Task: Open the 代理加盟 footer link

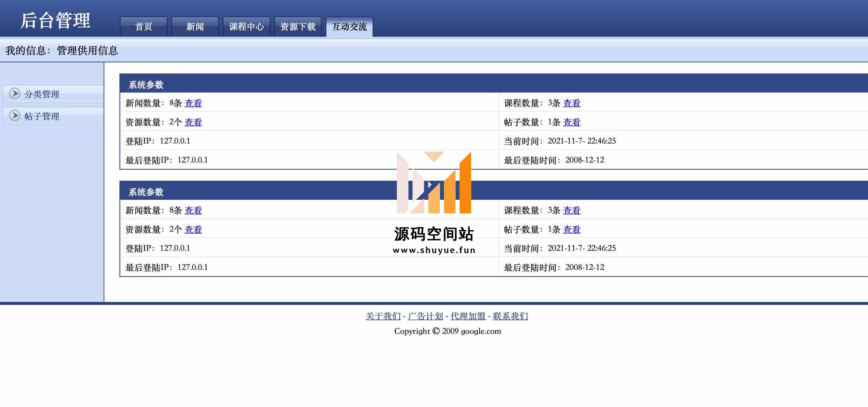Action: [468, 316]
